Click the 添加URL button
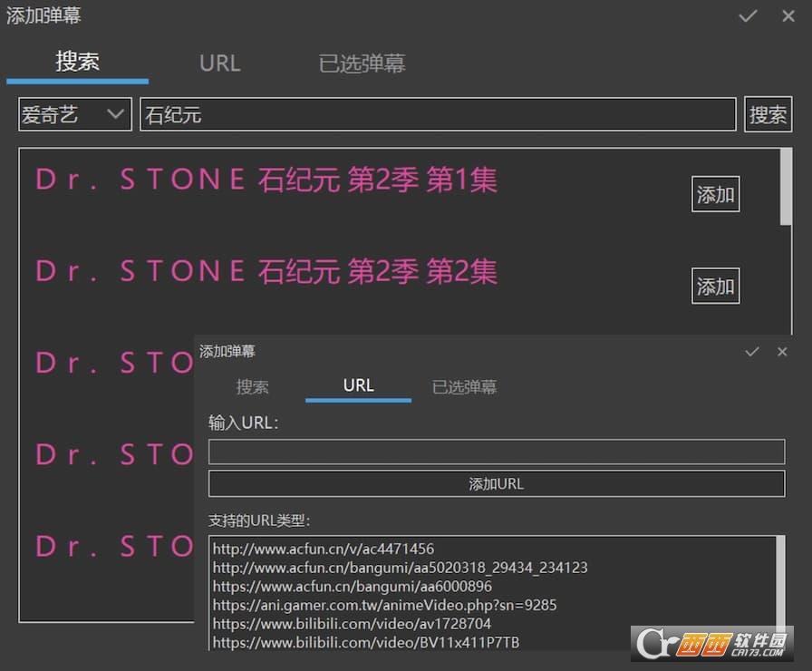 [x=497, y=484]
